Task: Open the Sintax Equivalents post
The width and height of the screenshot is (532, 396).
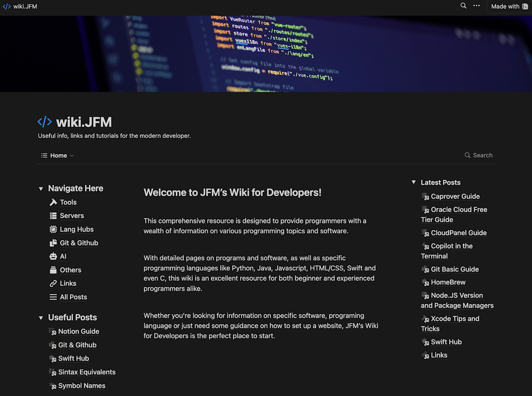Action: point(87,372)
